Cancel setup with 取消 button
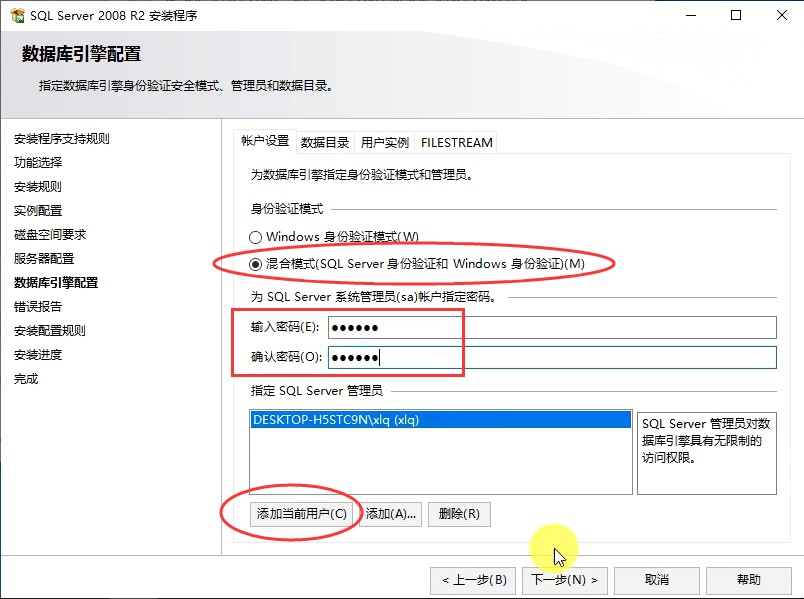The image size is (804, 599). (x=657, y=580)
